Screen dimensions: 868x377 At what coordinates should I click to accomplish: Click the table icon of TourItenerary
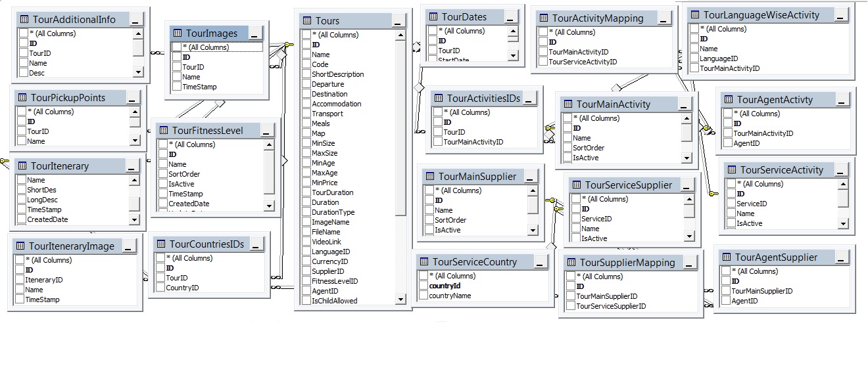pyautogui.click(x=22, y=166)
